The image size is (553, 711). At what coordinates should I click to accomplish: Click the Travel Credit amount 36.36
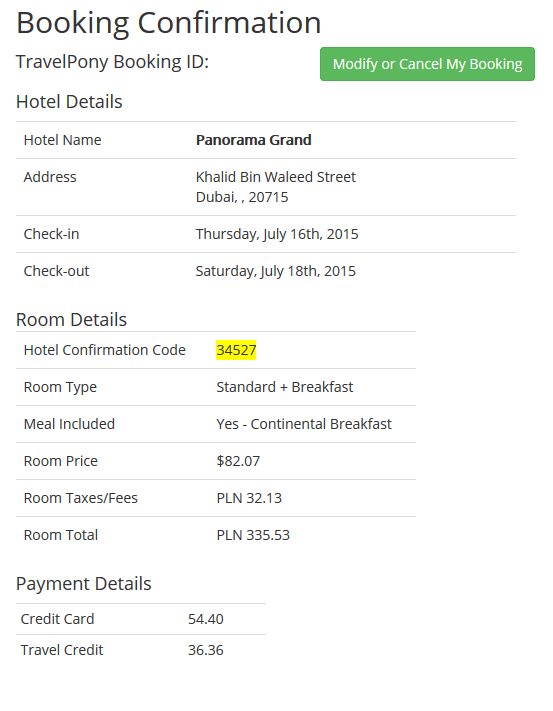[206, 650]
